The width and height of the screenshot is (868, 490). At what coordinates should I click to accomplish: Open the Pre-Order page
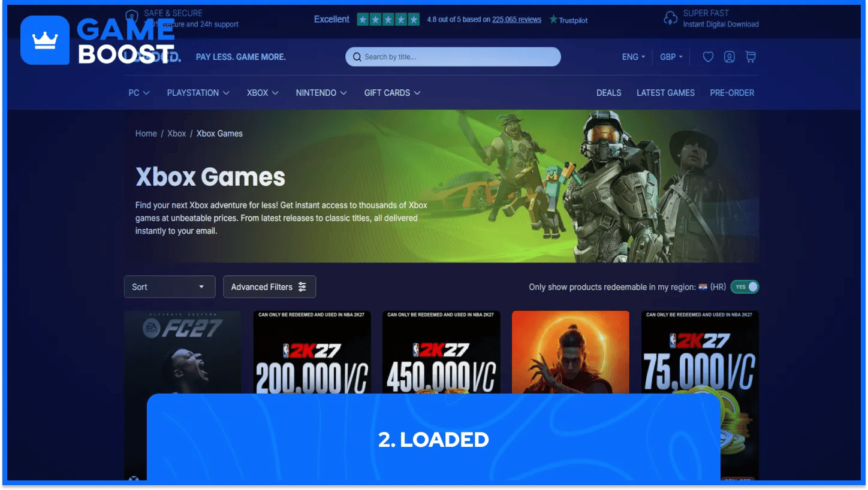(732, 93)
